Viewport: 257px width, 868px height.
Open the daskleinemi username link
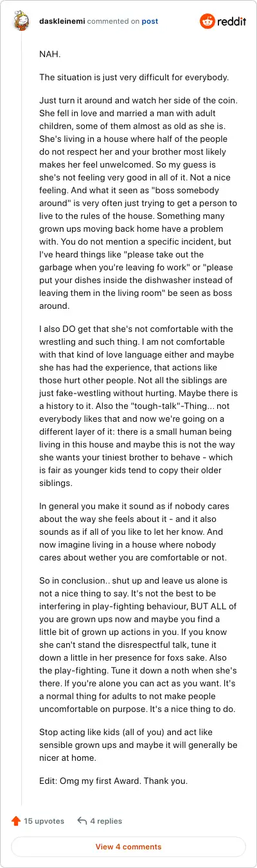60,21
